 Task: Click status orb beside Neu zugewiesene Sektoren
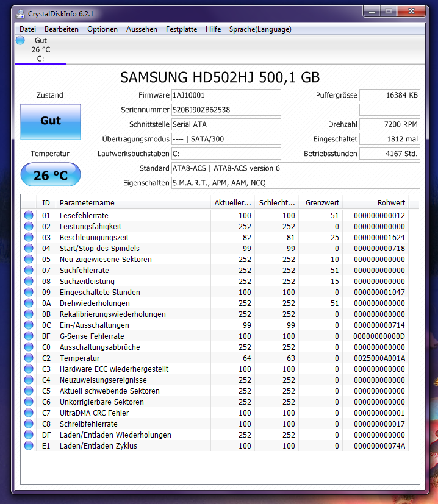29,259
